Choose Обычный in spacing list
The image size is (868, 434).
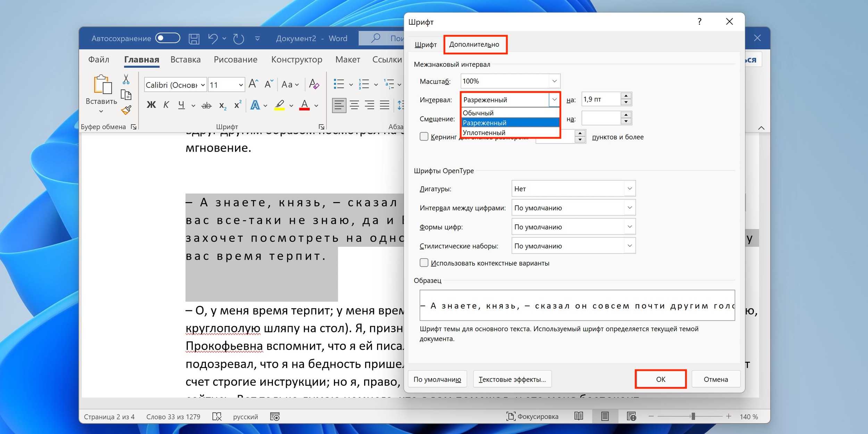(x=510, y=113)
